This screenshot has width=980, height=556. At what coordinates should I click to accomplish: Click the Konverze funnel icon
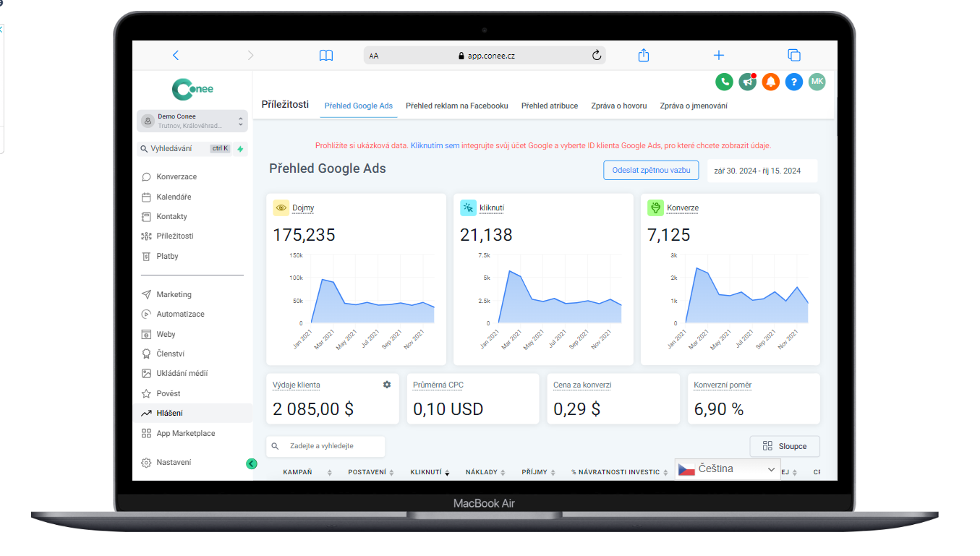pos(655,208)
